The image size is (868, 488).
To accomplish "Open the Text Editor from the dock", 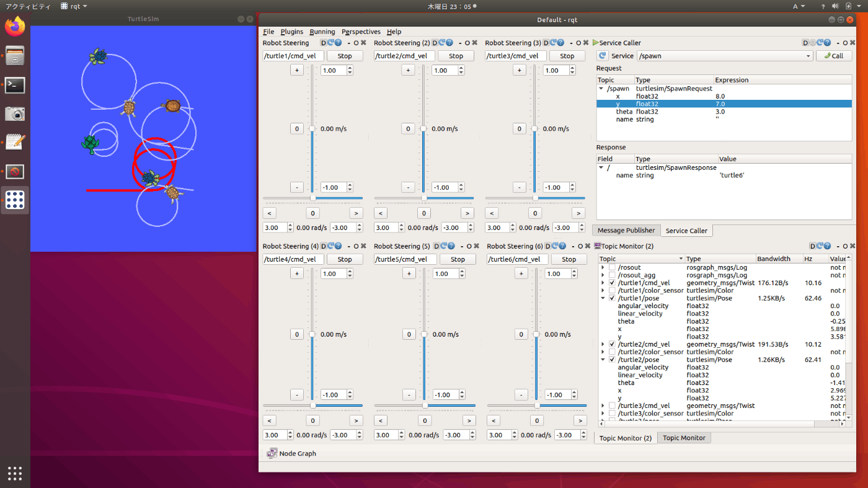I will pos(15,143).
